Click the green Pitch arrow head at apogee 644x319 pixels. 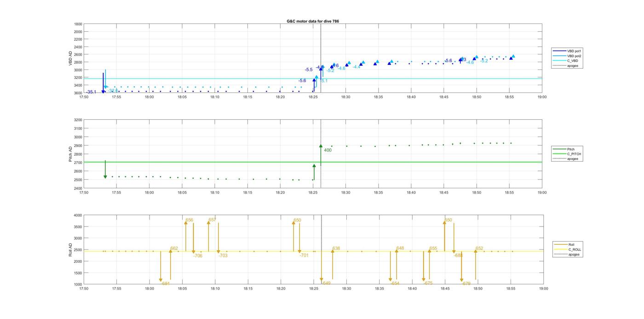pos(321,146)
